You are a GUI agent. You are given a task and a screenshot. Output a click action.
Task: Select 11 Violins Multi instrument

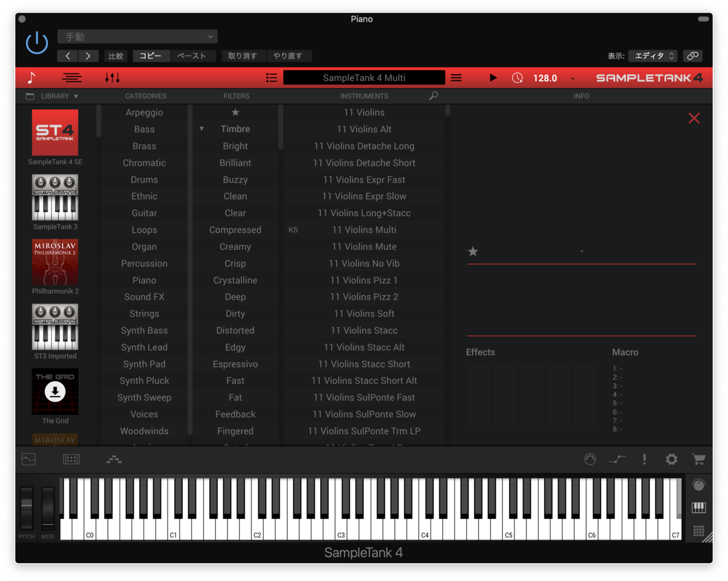pyautogui.click(x=364, y=230)
